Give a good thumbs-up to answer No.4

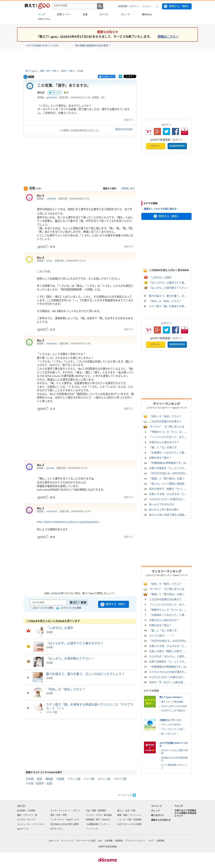pyautogui.click(x=43, y=330)
